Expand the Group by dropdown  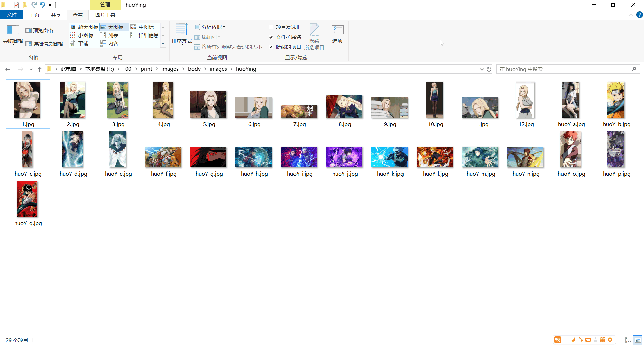(210, 27)
